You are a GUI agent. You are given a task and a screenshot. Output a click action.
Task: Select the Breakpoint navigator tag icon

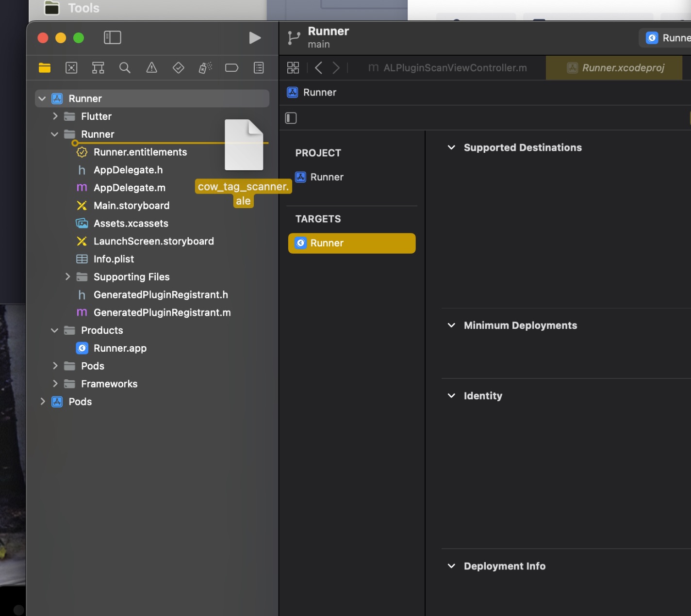coord(231,68)
